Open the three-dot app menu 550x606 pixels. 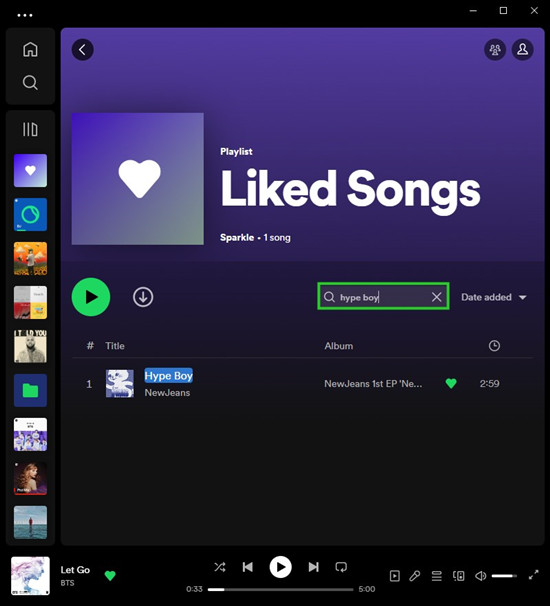point(25,15)
